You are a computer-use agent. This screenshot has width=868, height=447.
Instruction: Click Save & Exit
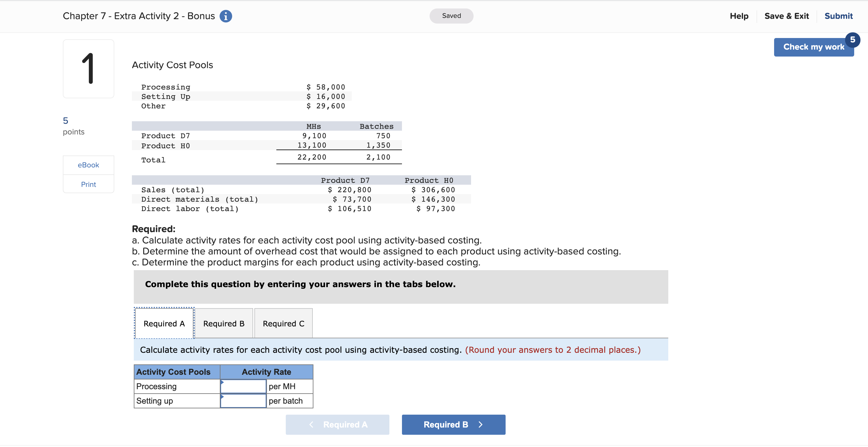point(786,16)
